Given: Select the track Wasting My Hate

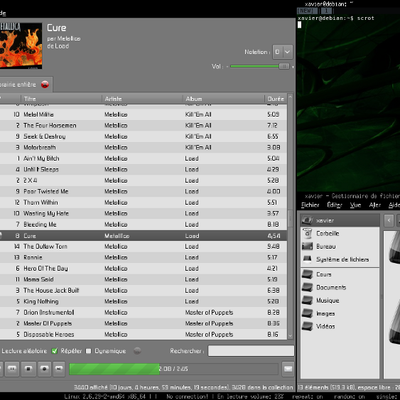Looking at the screenshot, I should point(143,213).
